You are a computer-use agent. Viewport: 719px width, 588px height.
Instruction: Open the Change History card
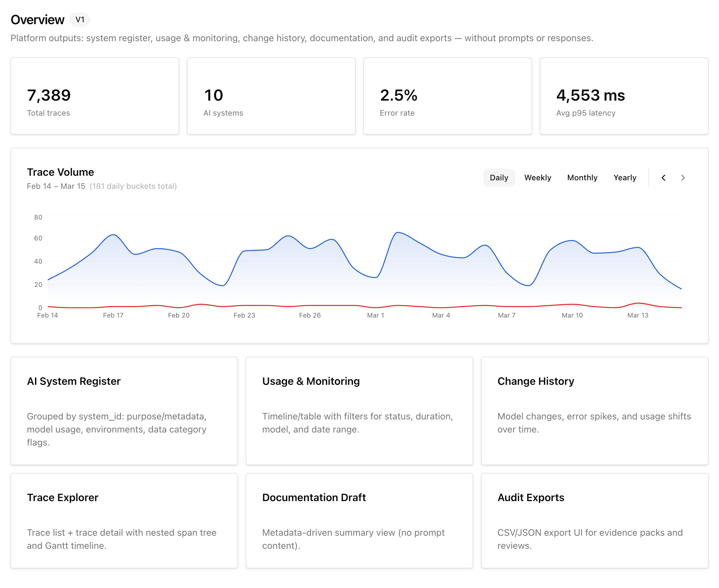[594, 411]
